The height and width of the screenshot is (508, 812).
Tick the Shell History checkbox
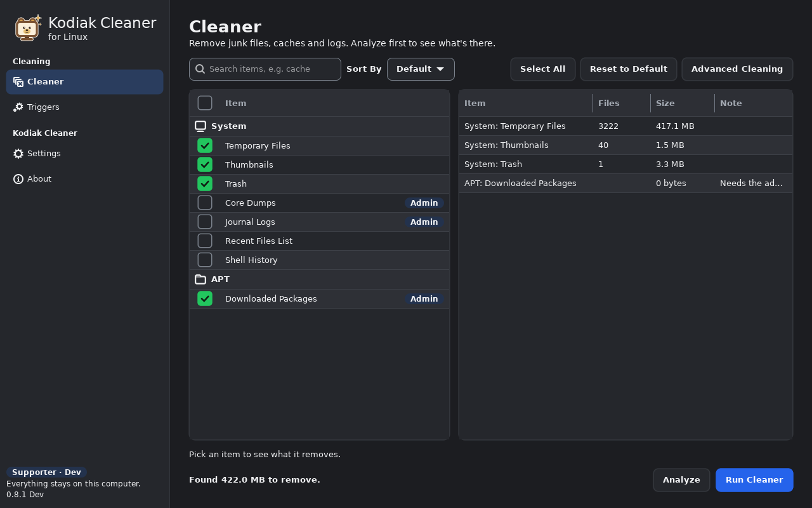pyautogui.click(x=205, y=260)
